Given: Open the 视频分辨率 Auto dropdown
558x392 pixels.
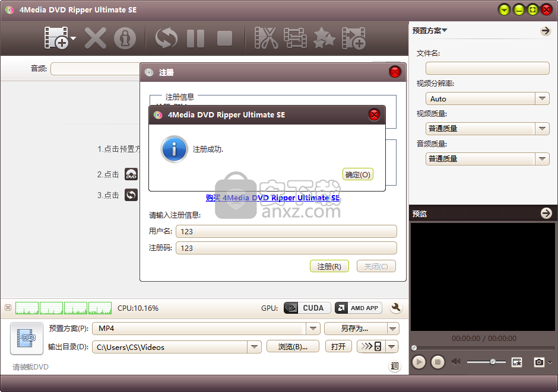Looking at the screenshot, I should click(487, 98).
